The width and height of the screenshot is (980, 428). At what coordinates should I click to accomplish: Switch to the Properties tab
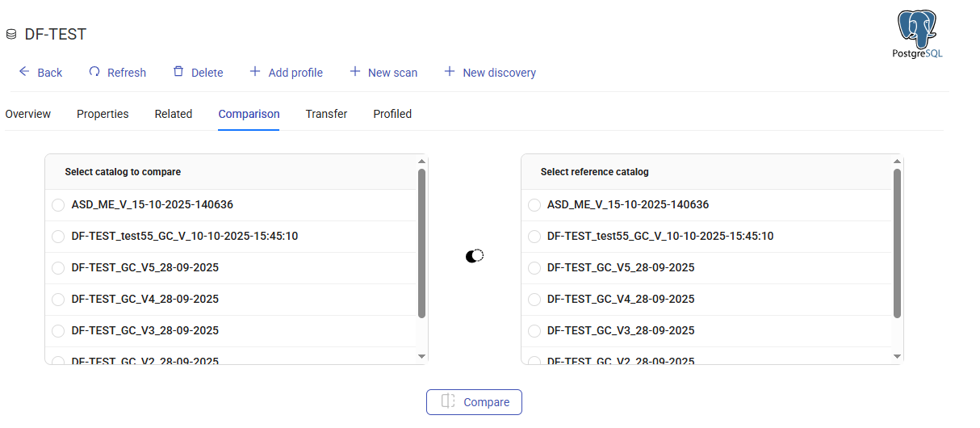pyautogui.click(x=103, y=114)
